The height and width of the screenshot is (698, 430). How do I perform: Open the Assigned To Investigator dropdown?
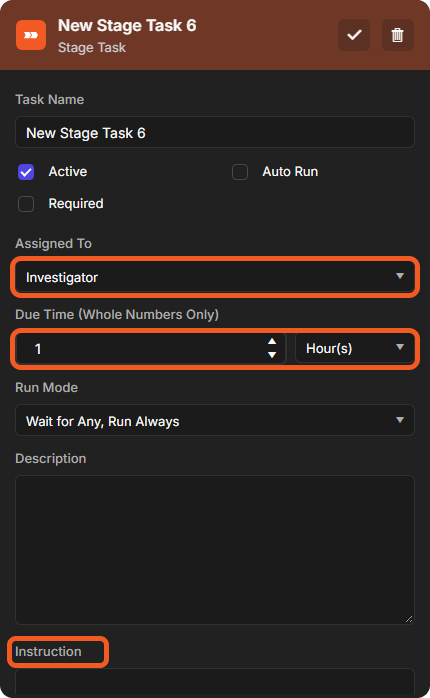[x=215, y=277]
